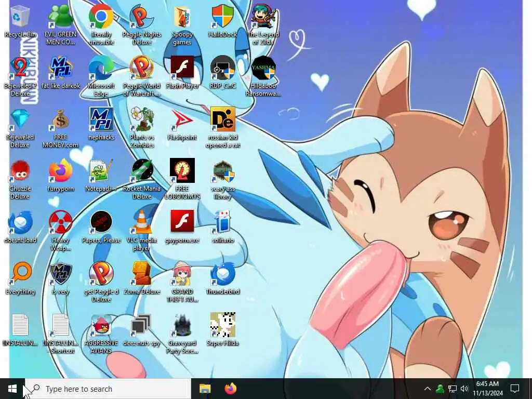Open the network status tray icon
532x399 pixels.
click(x=453, y=389)
